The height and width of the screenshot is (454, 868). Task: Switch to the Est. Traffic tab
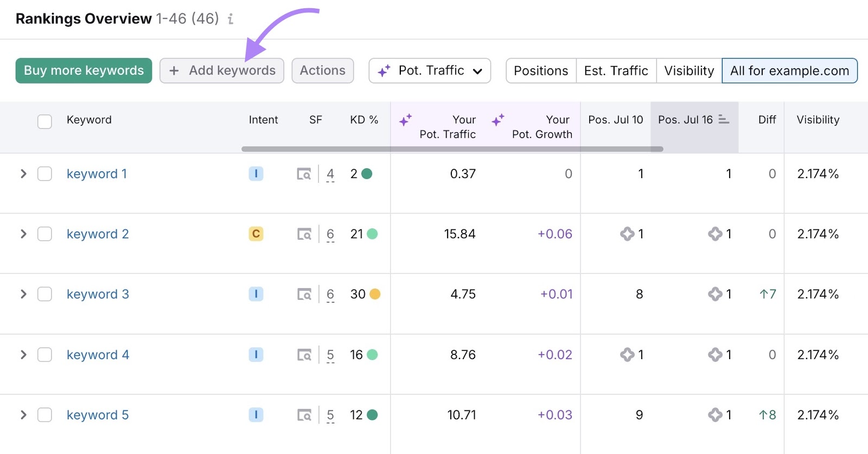pyautogui.click(x=616, y=71)
